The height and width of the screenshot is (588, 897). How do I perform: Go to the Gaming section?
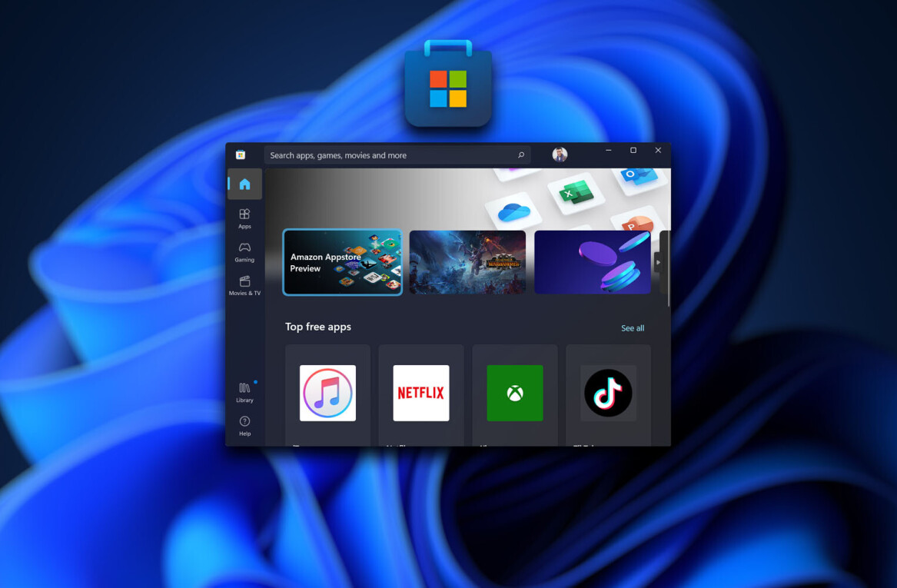(x=244, y=251)
